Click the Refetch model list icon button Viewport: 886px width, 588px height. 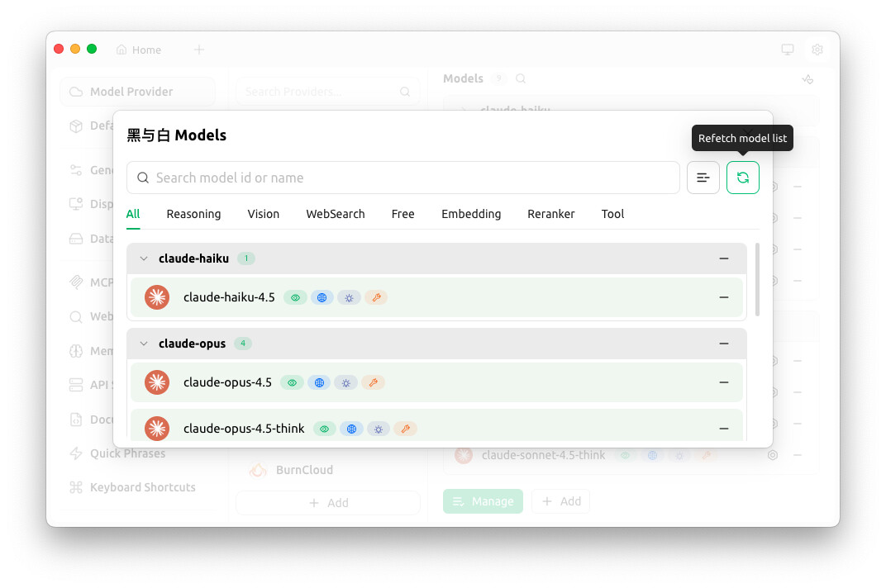pyautogui.click(x=742, y=178)
